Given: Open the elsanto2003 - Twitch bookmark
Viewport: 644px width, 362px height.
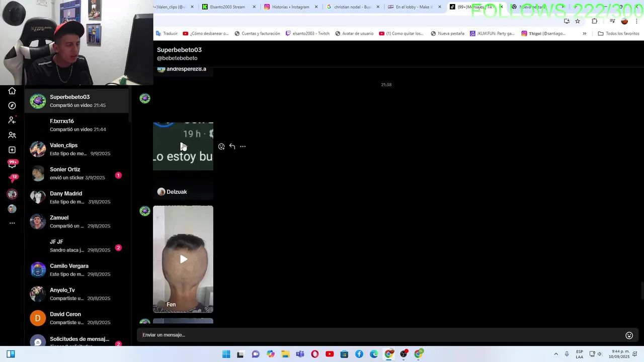Looking at the screenshot, I should (x=307, y=34).
